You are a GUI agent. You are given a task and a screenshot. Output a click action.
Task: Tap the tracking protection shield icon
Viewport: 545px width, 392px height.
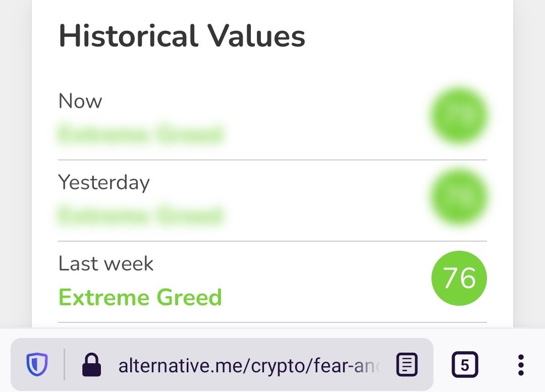click(37, 365)
